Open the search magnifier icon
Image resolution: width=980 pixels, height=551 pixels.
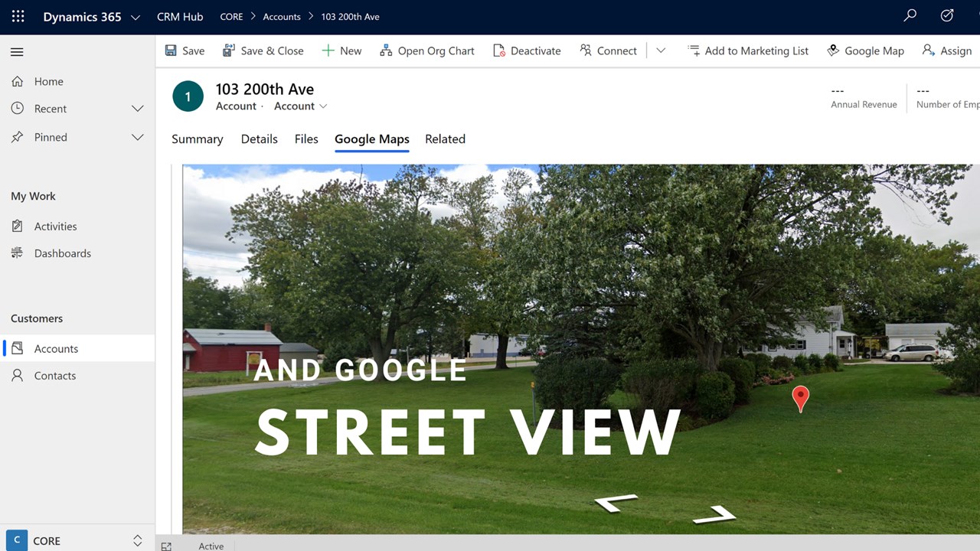pos(910,16)
